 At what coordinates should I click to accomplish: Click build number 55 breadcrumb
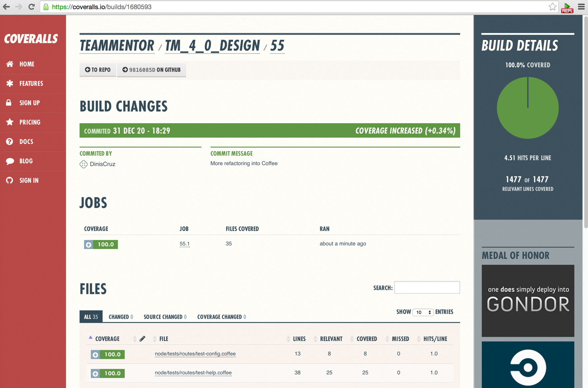pos(277,46)
